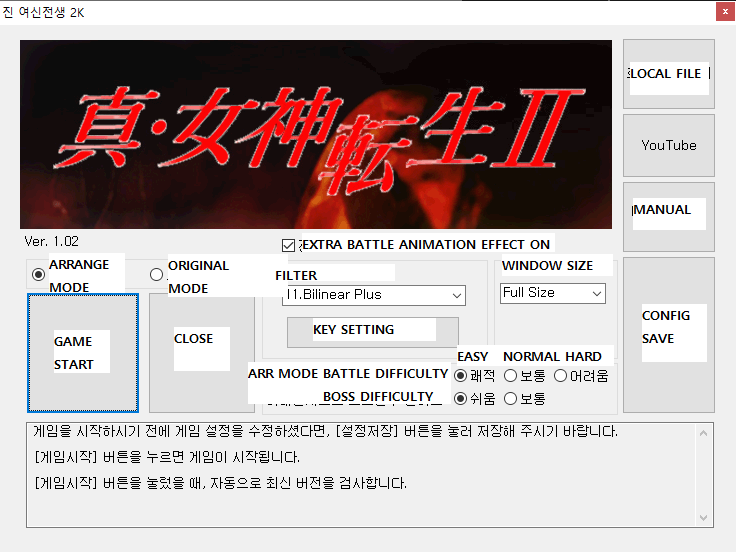Choose 어려움 (Hard) battle difficulty
This screenshot has height=552, width=736.
[560, 376]
